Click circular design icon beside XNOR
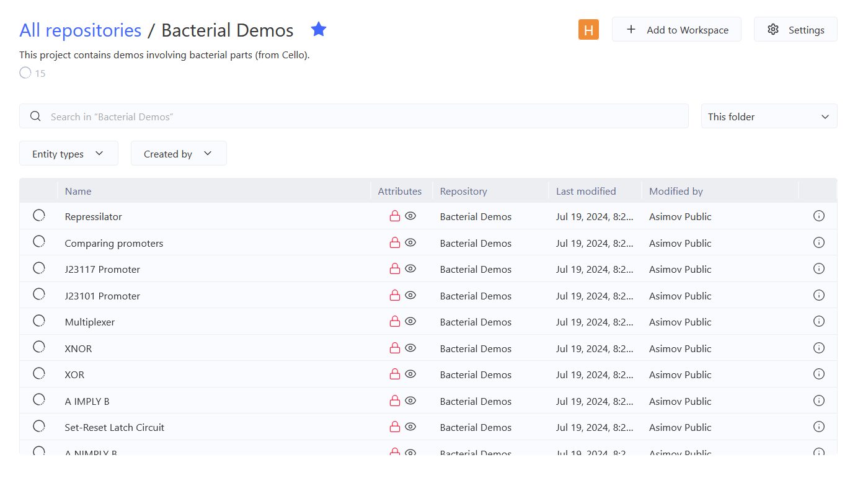868x478 pixels. (39, 347)
